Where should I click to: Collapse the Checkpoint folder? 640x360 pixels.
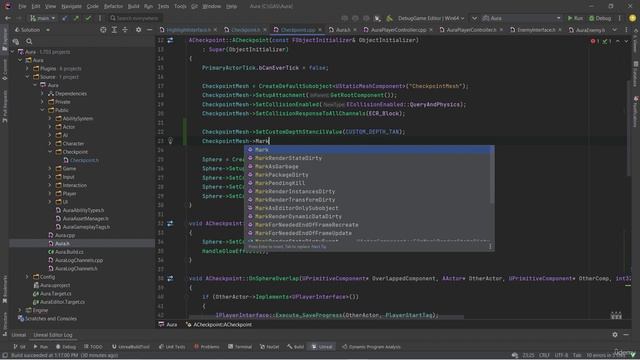(50, 152)
